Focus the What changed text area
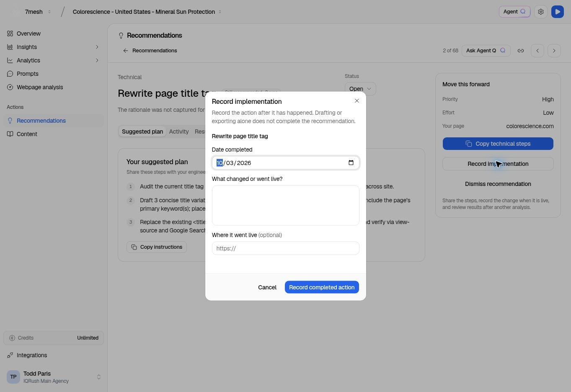571x392 pixels. pyautogui.click(x=286, y=205)
